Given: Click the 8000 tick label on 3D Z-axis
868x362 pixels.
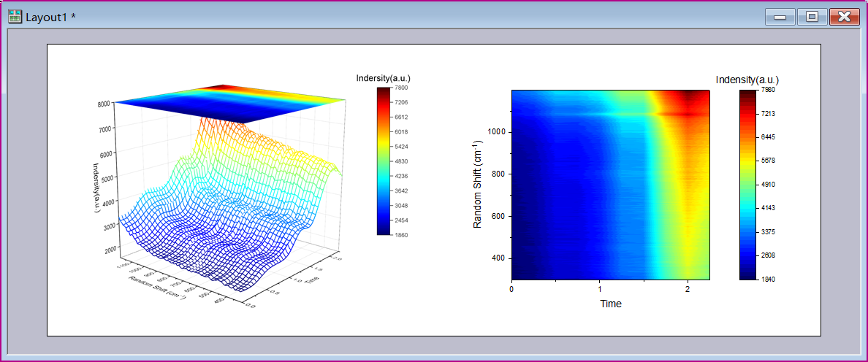Looking at the screenshot, I should pyautogui.click(x=103, y=104).
